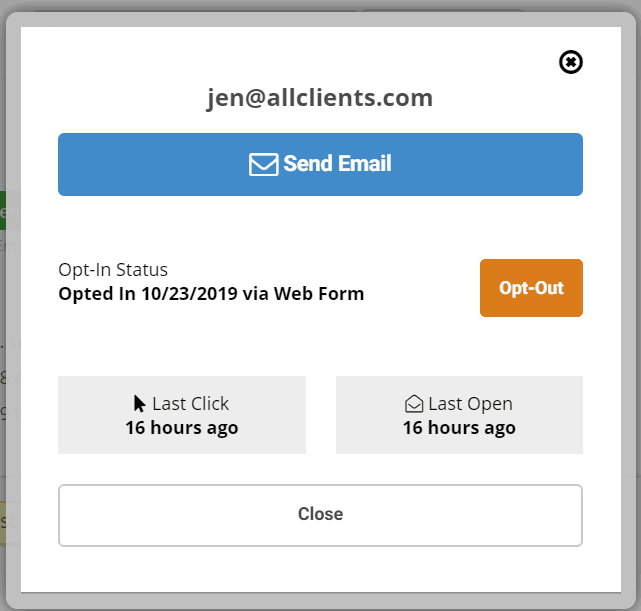Opt out this contact with orange button
The width and height of the screenshot is (641, 611).
coord(531,288)
